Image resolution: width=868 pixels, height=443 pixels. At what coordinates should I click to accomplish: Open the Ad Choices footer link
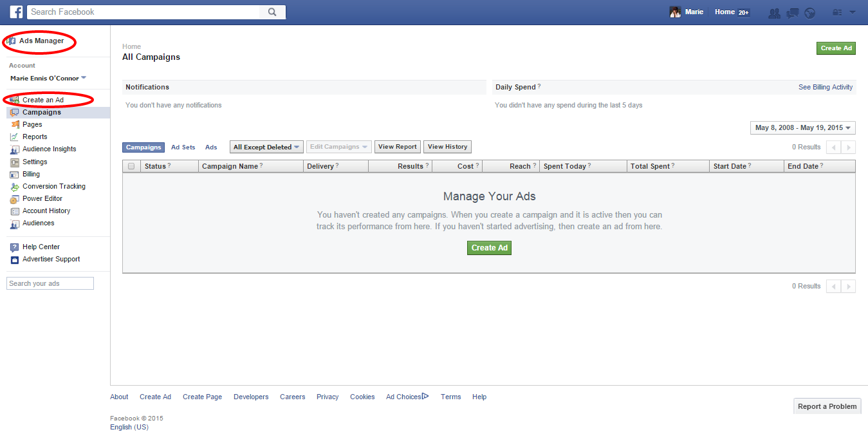click(407, 397)
